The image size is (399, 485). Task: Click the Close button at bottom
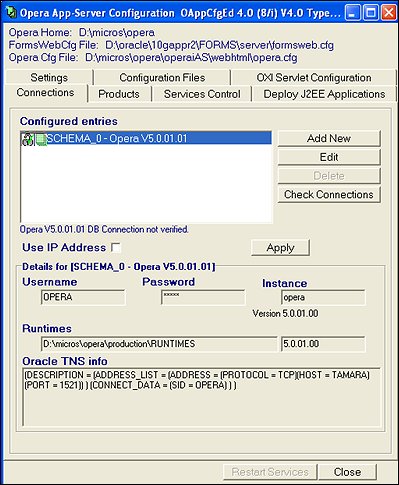tap(347, 472)
